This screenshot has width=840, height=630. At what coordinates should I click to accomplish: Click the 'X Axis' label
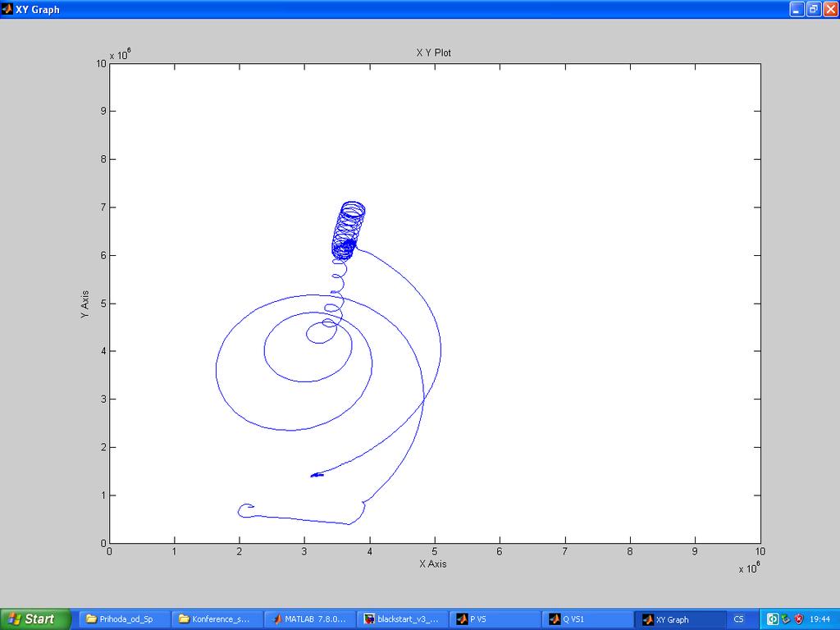[x=433, y=564]
